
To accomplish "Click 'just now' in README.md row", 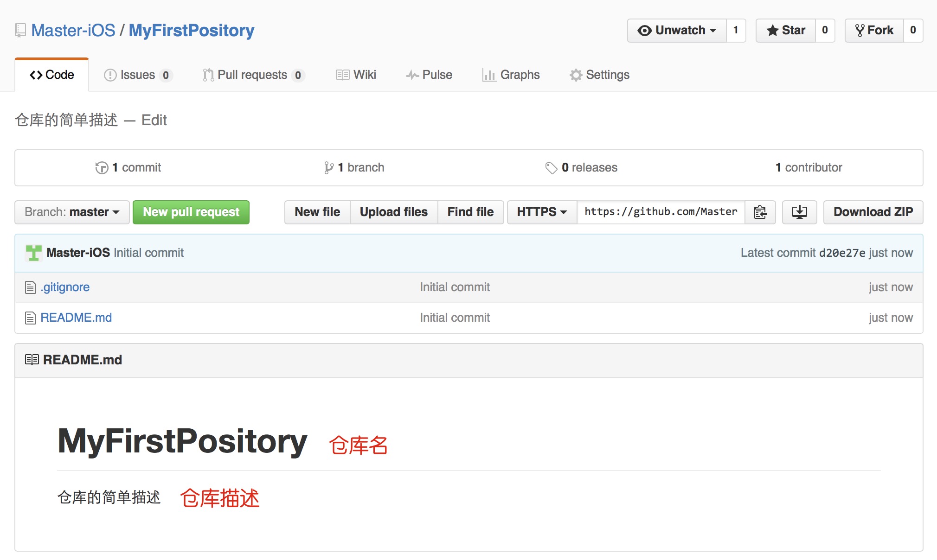I will [x=891, y=318].
